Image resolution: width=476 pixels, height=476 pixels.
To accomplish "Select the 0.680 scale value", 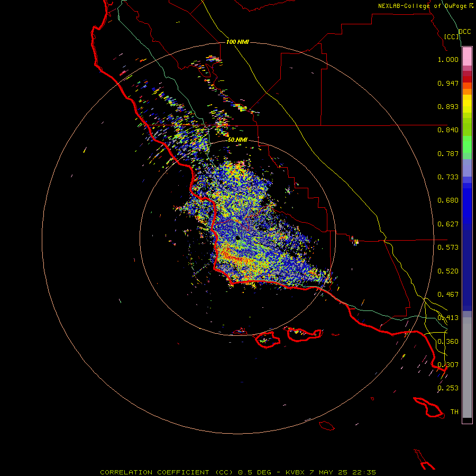I will (448, 200).
